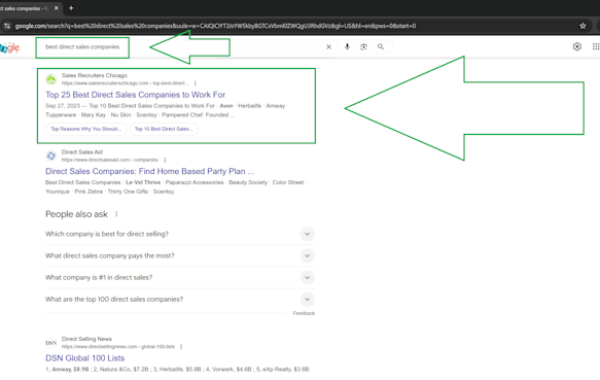Open Google quick settings gear icon
600x380 pixels.
pos(577,47)
